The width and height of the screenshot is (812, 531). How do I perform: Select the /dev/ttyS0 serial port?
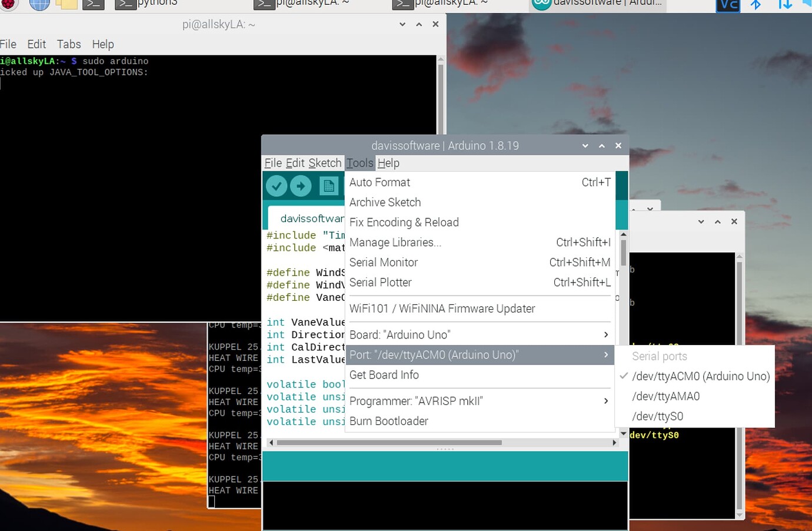657,416
